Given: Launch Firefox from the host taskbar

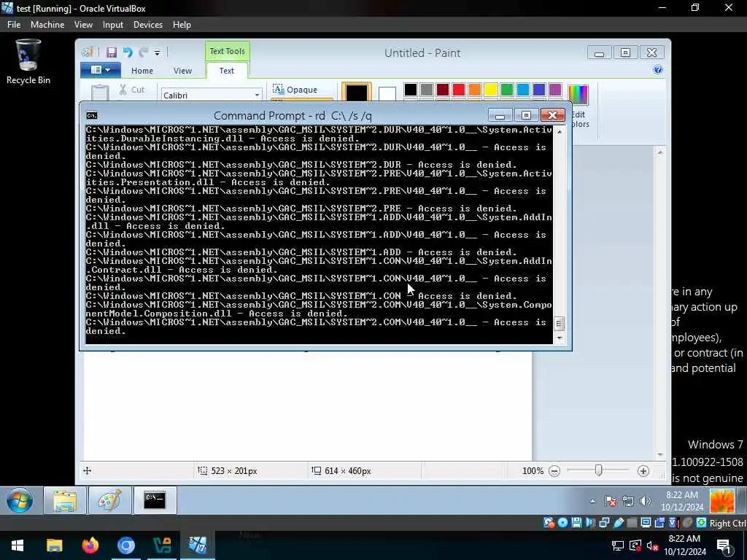Looking at the screenshot, I should click(90, 545).
